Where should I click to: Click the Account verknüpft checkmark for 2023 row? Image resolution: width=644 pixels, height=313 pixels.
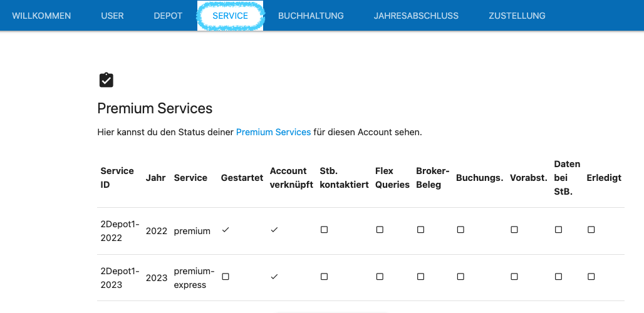tap(274, 277)
